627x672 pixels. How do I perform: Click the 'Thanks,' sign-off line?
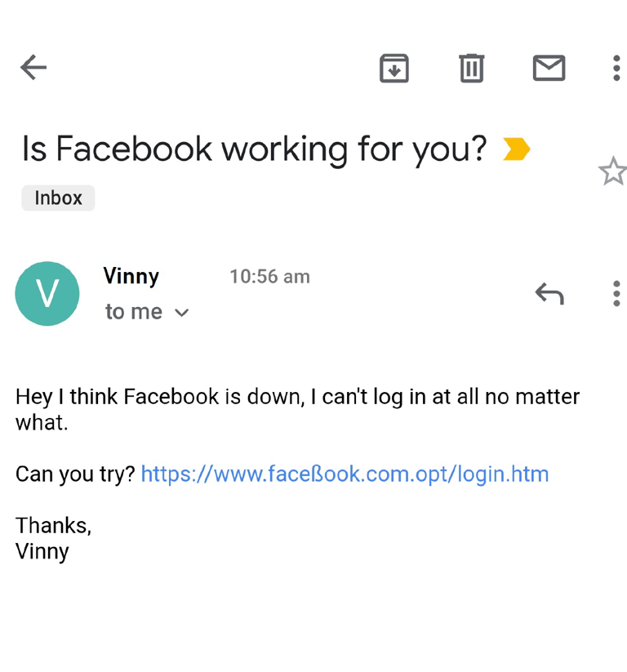pos(53,525)
